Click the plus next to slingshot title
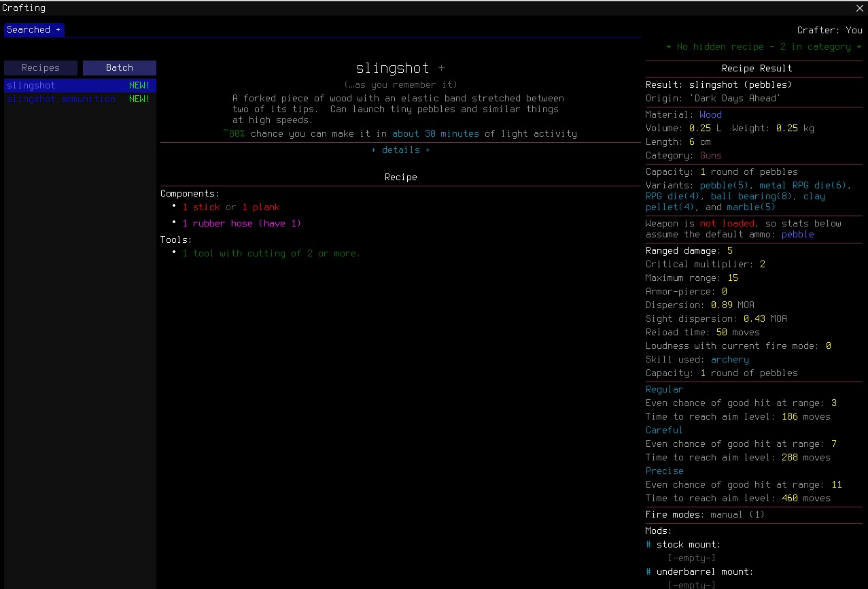 (x=442, y=68)
